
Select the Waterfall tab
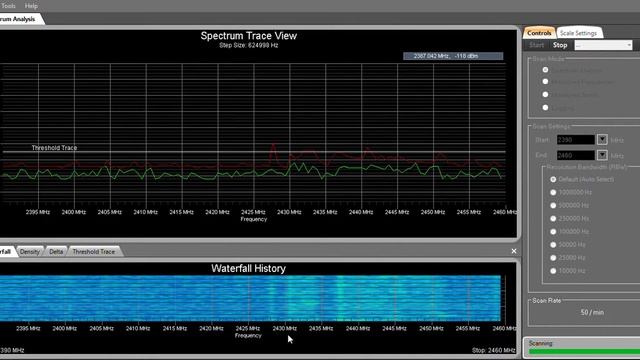click(x=7, y=251)
